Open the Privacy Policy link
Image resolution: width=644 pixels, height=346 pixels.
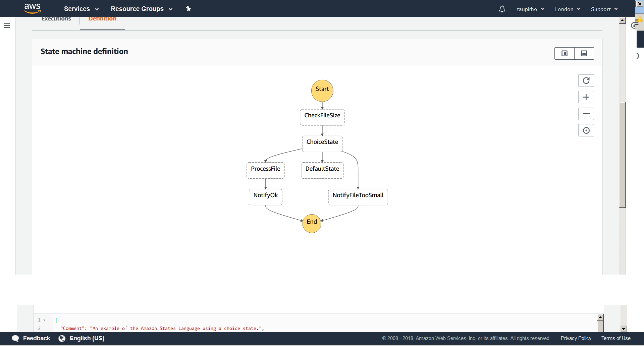[576, 338]
